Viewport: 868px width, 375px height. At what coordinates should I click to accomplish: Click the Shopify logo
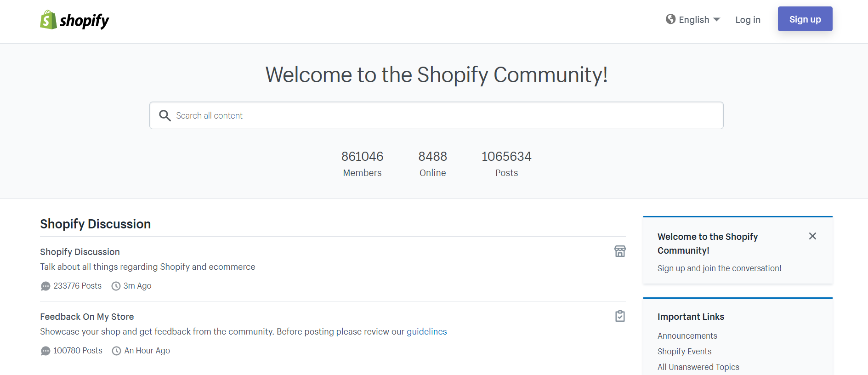click(x=74, y=20)
